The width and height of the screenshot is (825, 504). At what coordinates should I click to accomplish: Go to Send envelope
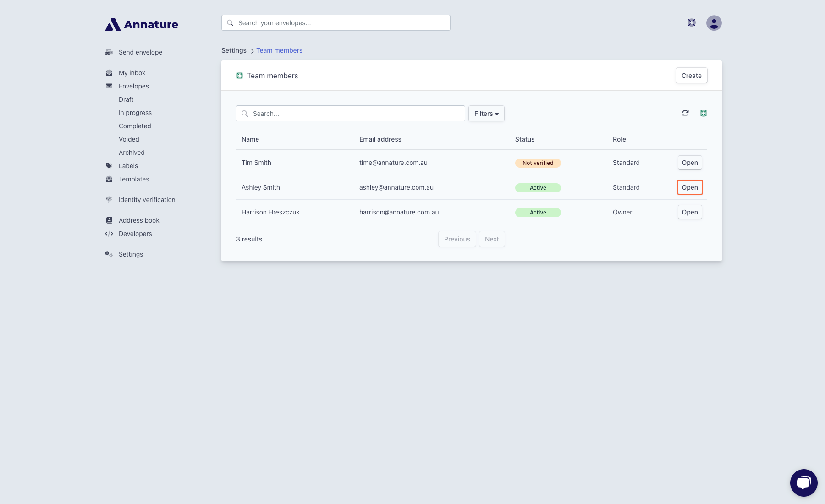pyautogui.click(x=140, y=52)
